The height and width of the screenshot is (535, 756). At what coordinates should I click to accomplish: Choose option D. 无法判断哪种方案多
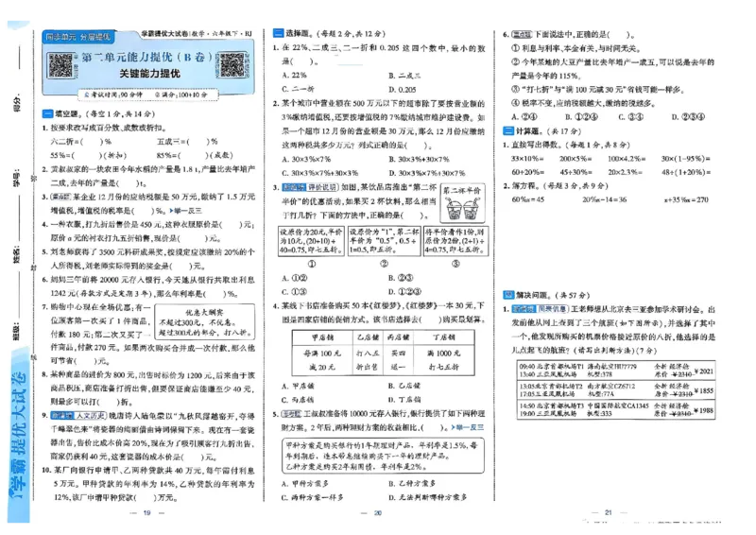point(428,497)
